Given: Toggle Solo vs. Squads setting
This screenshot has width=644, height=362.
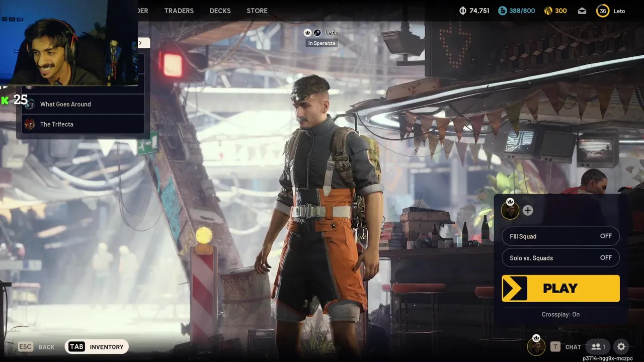Looking at the screenshot, I should (x=560, y=257).
